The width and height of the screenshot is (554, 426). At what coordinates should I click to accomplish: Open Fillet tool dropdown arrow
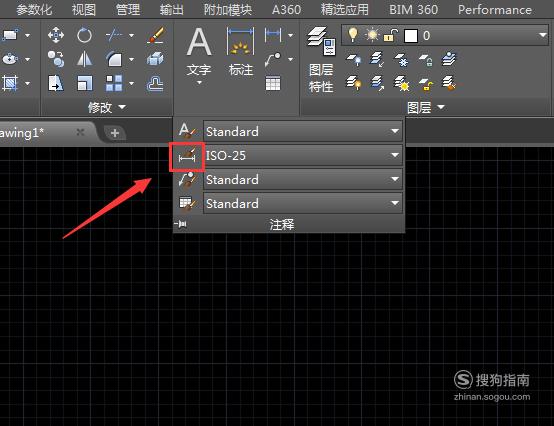coord(131,59)
